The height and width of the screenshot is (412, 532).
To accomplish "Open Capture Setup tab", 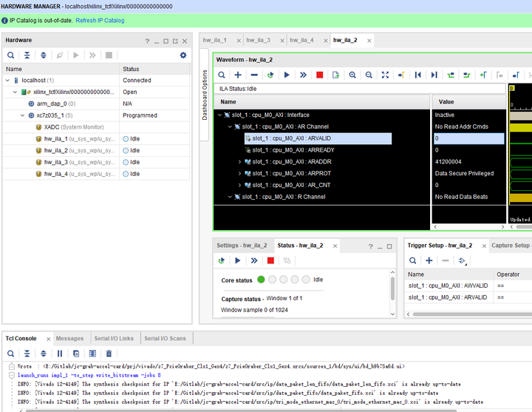I will pyautogui.click(x=511, y=246).
